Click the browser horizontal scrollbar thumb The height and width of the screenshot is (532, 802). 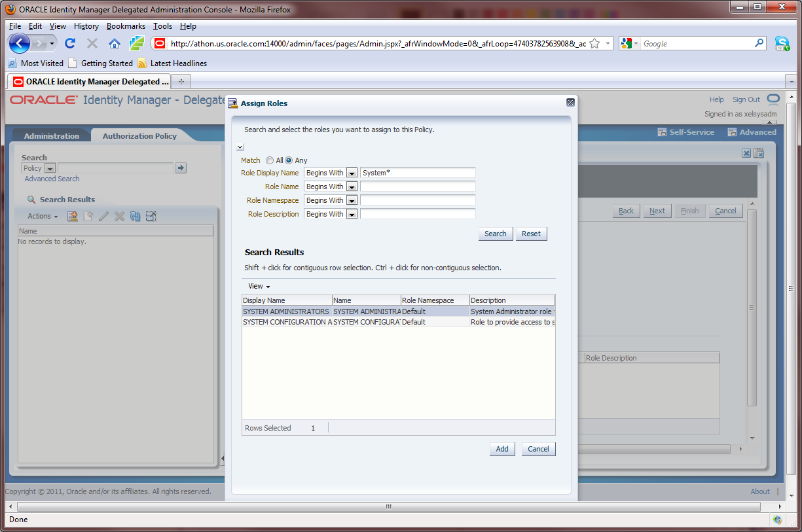[x=389, y=506]
